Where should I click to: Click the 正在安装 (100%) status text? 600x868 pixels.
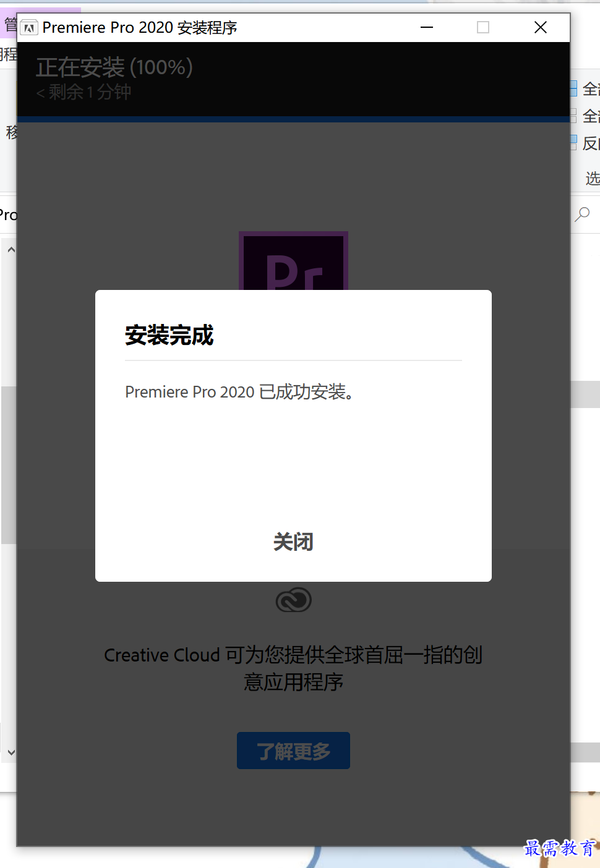(x=114, y=67)
